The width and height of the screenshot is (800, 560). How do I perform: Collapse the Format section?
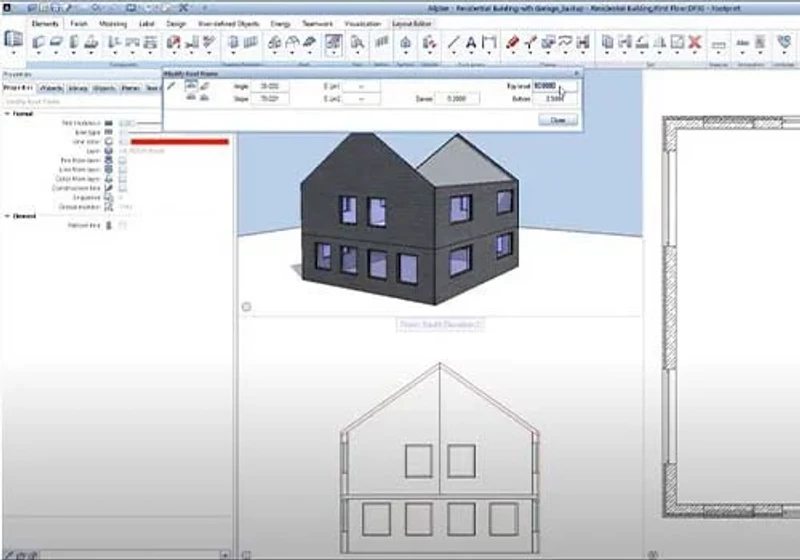click(x=7, y=114)
